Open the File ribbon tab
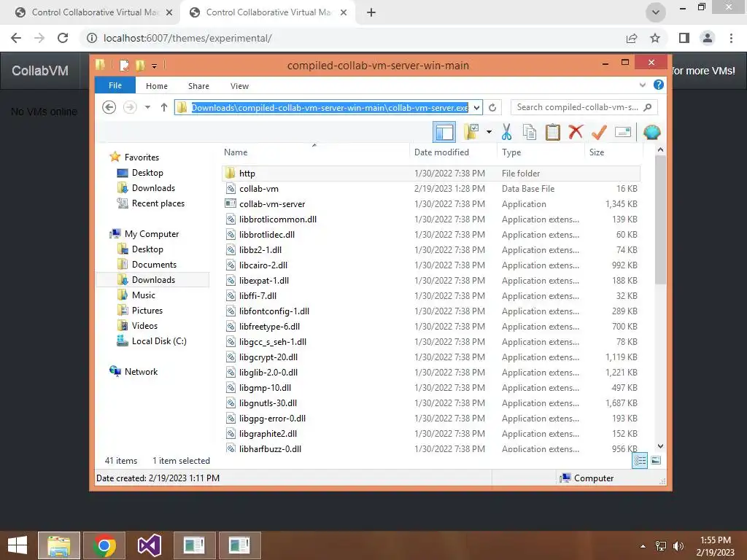The width and height of the screenshot is (747, 560). [115, 85]
